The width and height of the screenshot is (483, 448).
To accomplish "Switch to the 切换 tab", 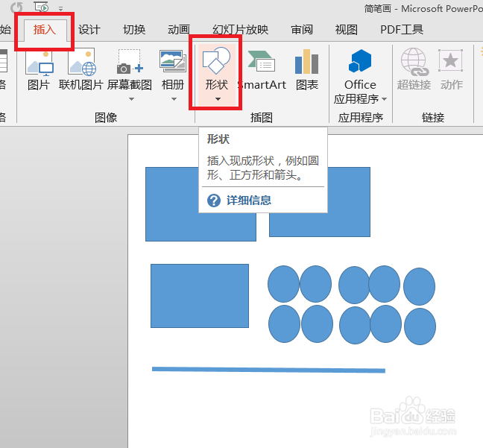I will tap(134, 30).
